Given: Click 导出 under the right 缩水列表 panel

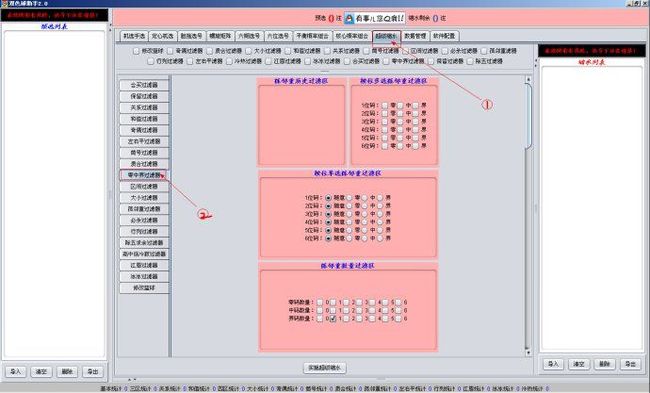Looking at the screenshot, I should coord(630,364).
